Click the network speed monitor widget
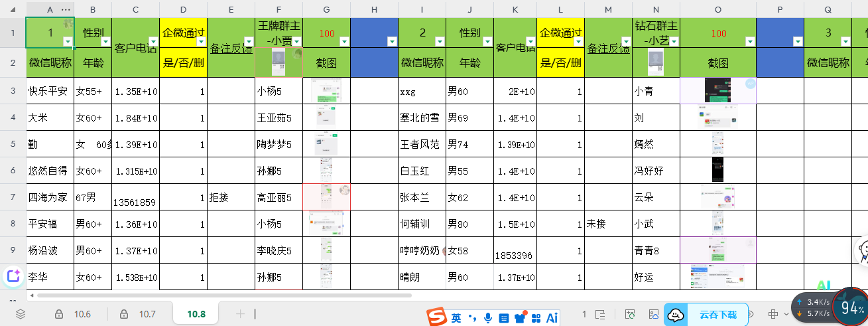This screenshot has width=868, height=326. pyautogui.click(x=814, y=307)
